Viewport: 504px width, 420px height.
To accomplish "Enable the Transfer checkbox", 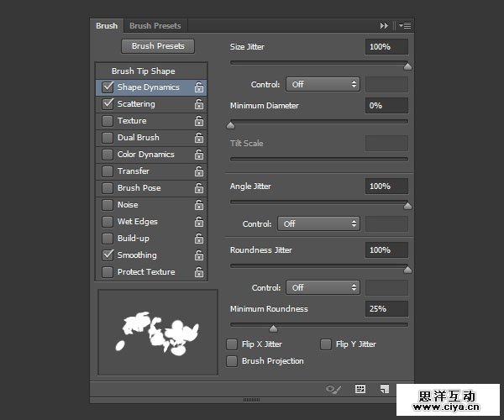I will pyautogui.click(x=108, y=171).
